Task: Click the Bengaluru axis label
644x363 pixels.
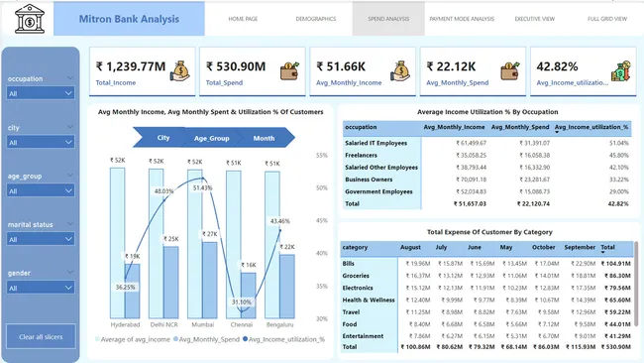Action: pos(280,324)
